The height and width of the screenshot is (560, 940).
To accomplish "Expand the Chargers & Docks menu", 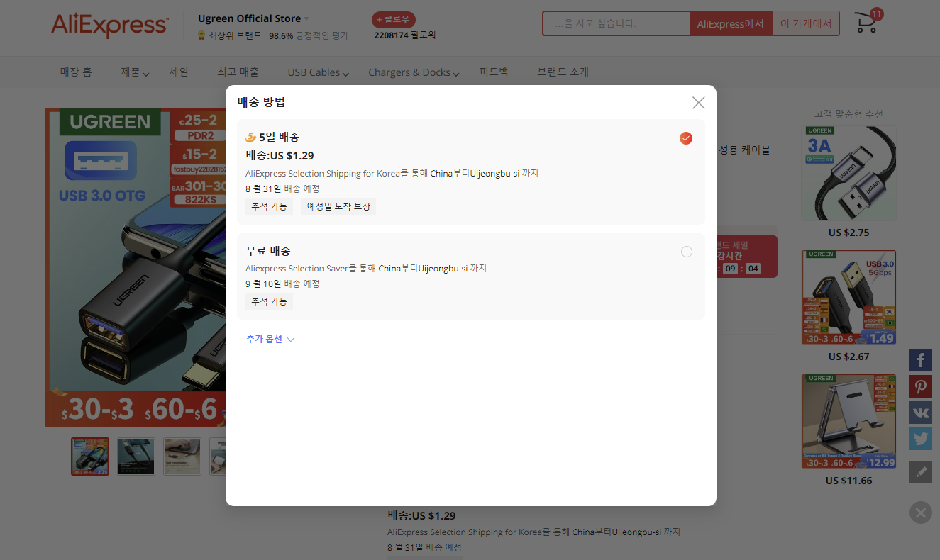I will (x=414, y=72).
